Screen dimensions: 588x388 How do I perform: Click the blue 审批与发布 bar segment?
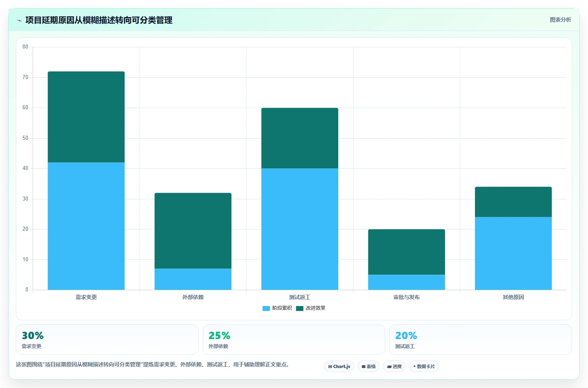coord(406,282)
